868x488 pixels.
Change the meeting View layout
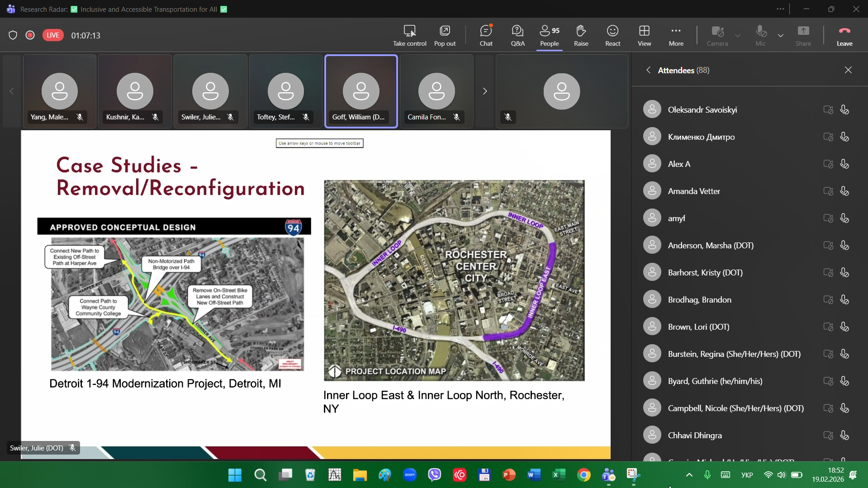coord(644,35)
